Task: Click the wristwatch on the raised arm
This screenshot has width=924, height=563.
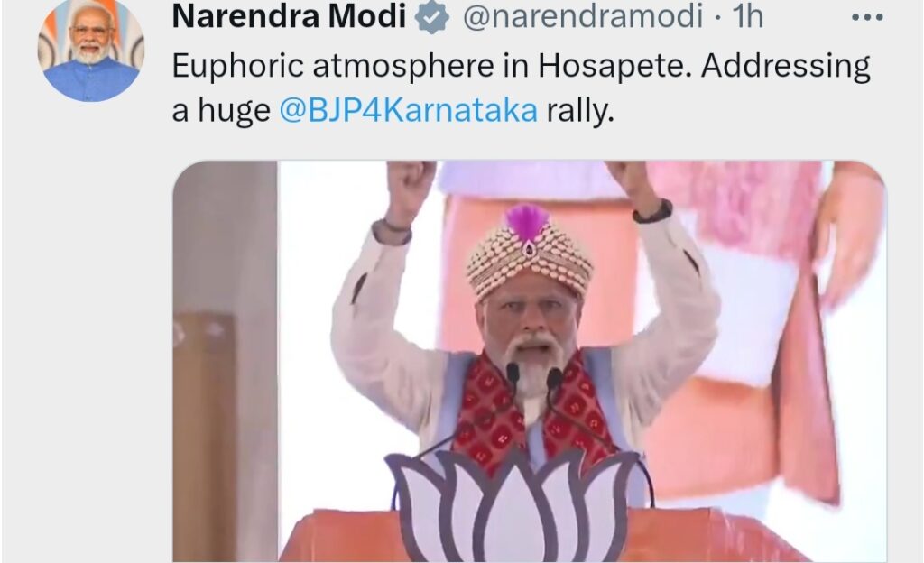Action: [x=652, y=211]
